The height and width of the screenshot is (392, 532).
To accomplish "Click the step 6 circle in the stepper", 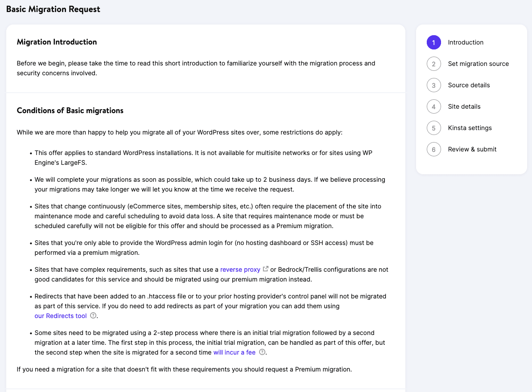I will [433, 149].
